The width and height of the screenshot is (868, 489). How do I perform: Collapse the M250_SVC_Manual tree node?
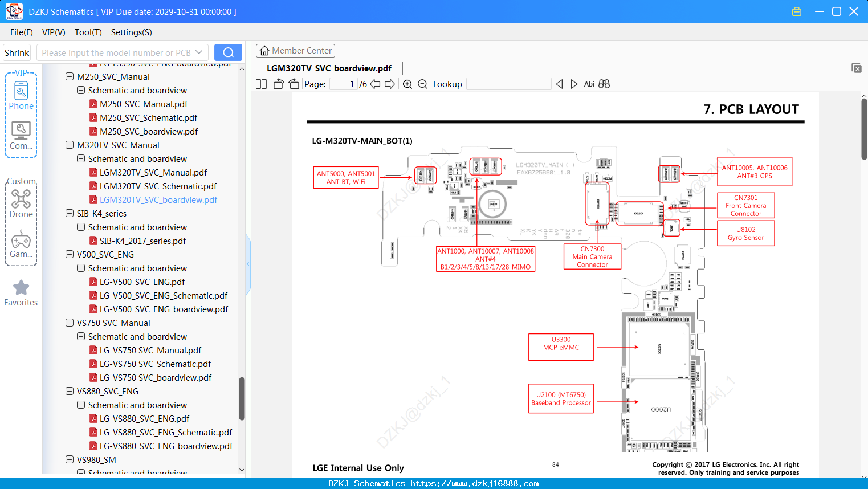pyautogui.click(x=70, y=76)
